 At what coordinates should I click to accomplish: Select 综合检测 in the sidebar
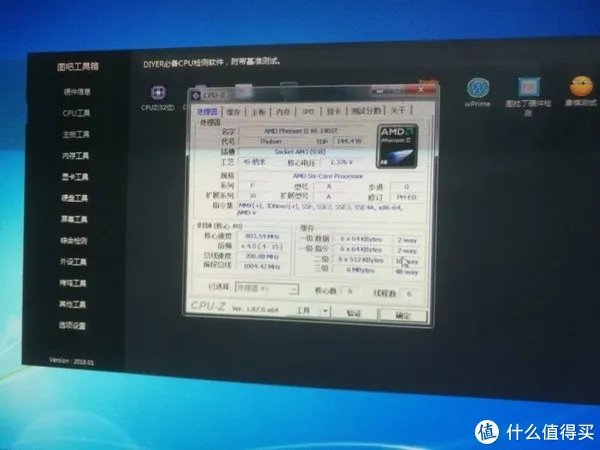74,241
